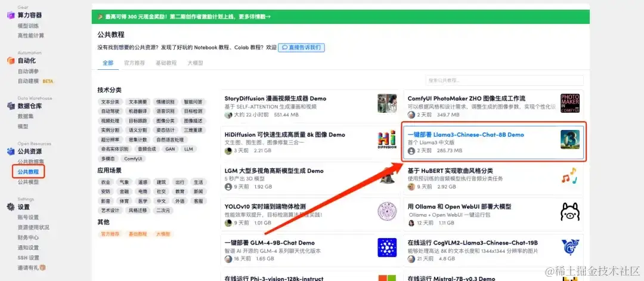Image resolution: width=644 pixels, height=281 pixels.
Task: Toggle the 智能问答 filter tag
Action: [193, 102]
